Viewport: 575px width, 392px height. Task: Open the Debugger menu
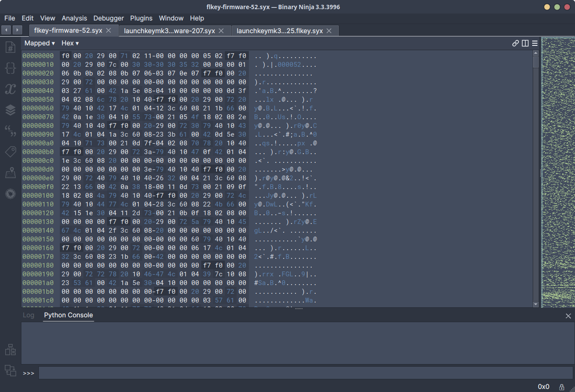point(109,18)
